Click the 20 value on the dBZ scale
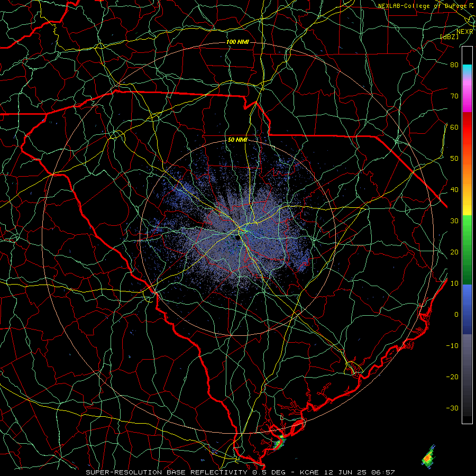The width and height of the screenshot is (476, 476). pos(454,252)
